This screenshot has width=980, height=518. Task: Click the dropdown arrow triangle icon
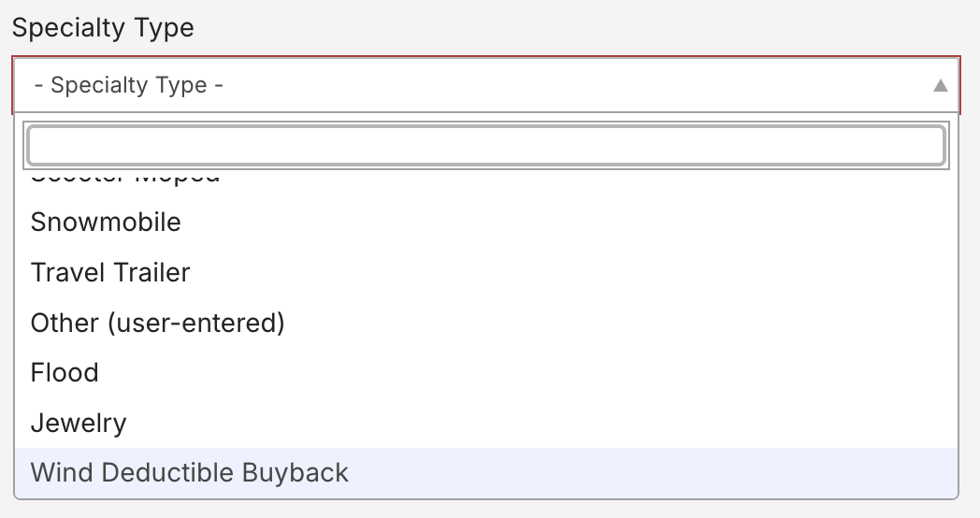(x=941, y=86)
